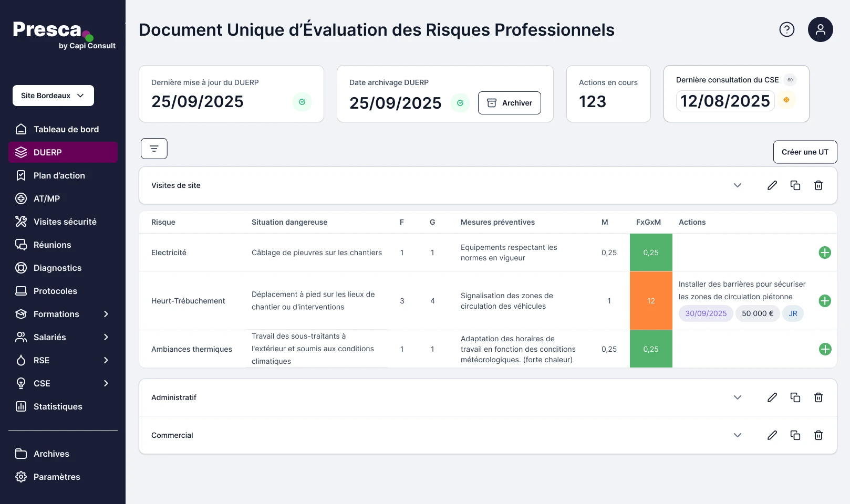Expand the Formations submenu
The image size is (850, 504).
point(106,314)
